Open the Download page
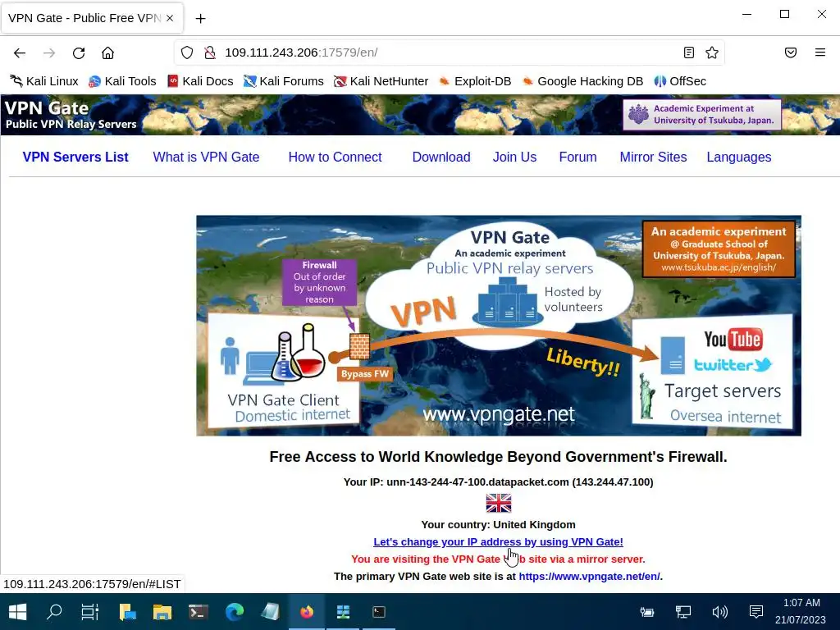This screenshot has height=630, width=840. click(x=441, y=157)
